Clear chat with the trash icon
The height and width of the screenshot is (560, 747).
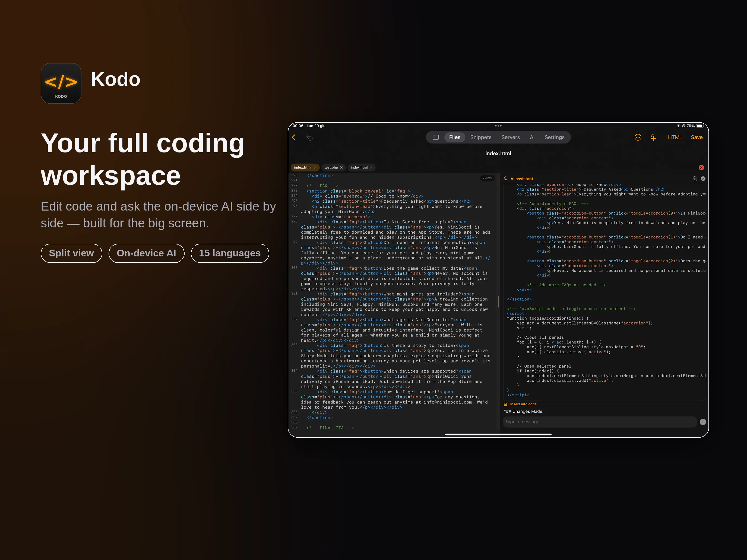click(x=695, y=179)
